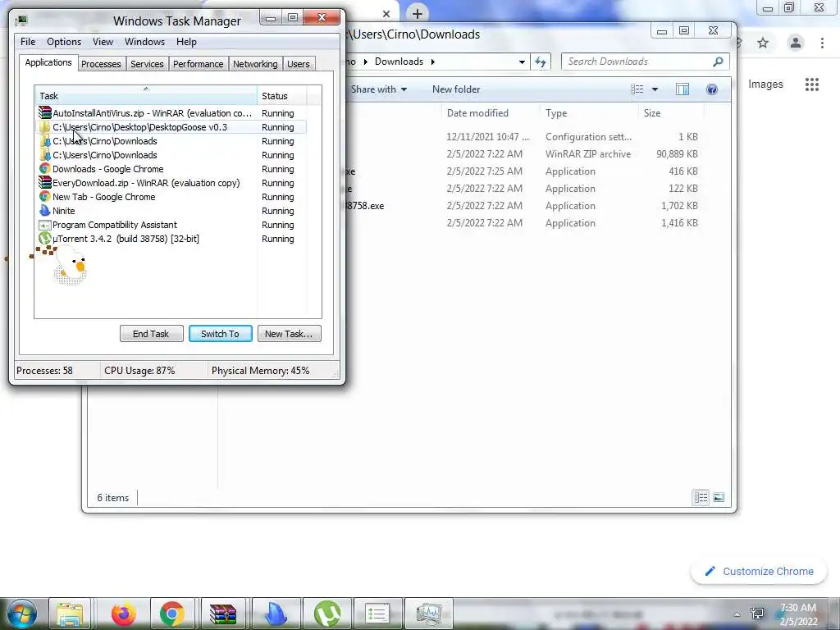Click µTorrent icon in task list
Viewport: 840px width, 630px height.
pyautogui.click(x=45, y=239)
